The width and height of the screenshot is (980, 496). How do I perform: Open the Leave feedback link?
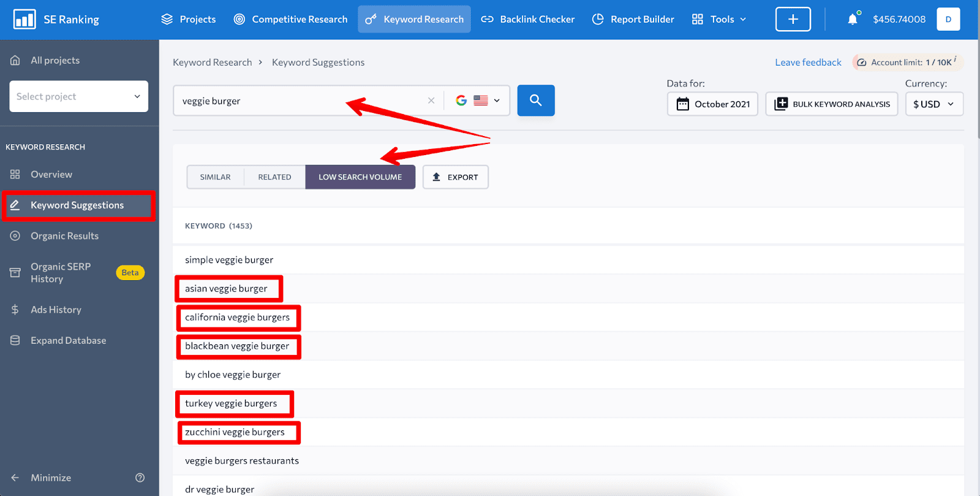tap(808, 63)
